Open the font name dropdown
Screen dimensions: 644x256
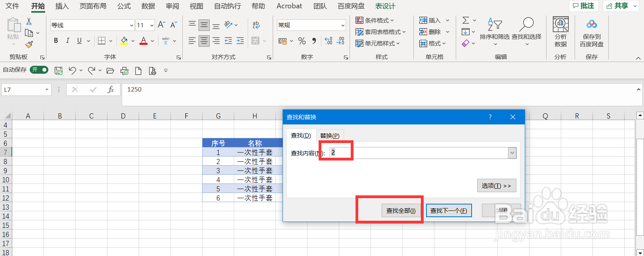pyautogui.click(x=132, y=25)
